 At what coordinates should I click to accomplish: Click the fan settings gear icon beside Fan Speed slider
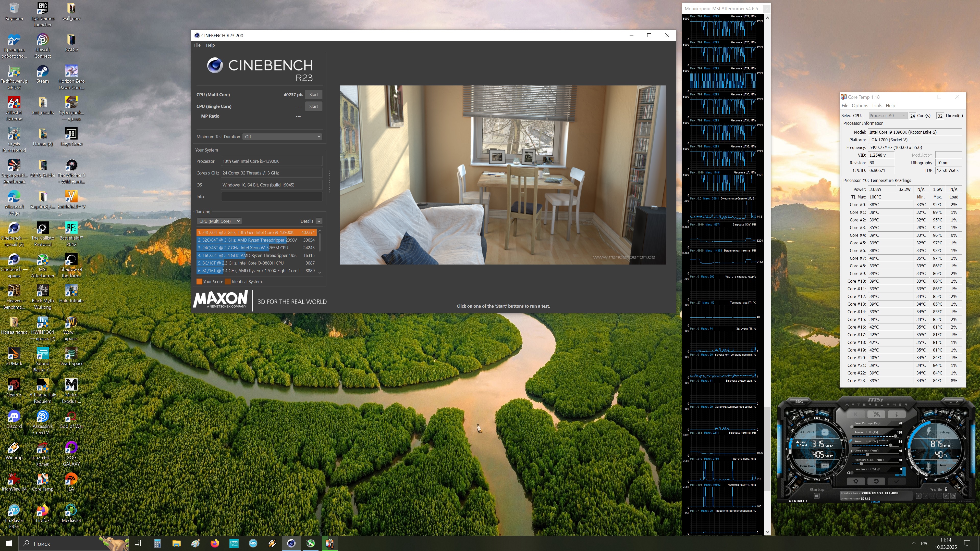coord(849,473)
